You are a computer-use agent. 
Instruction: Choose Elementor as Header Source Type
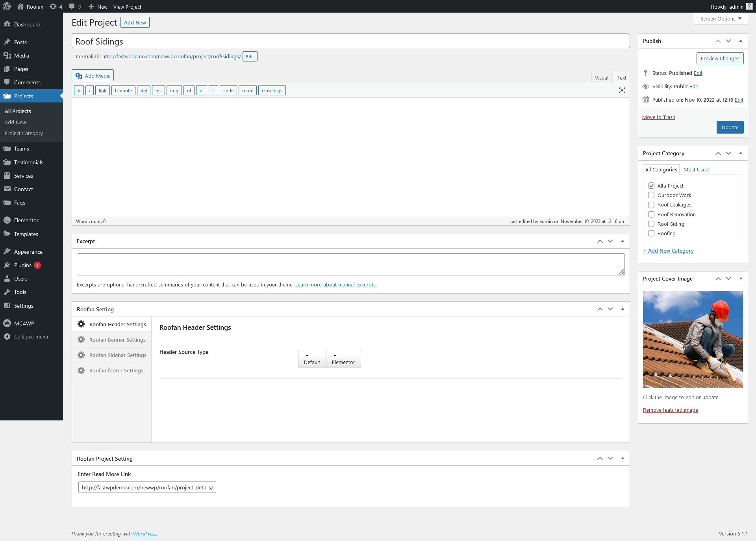click(x=343, y=359)
